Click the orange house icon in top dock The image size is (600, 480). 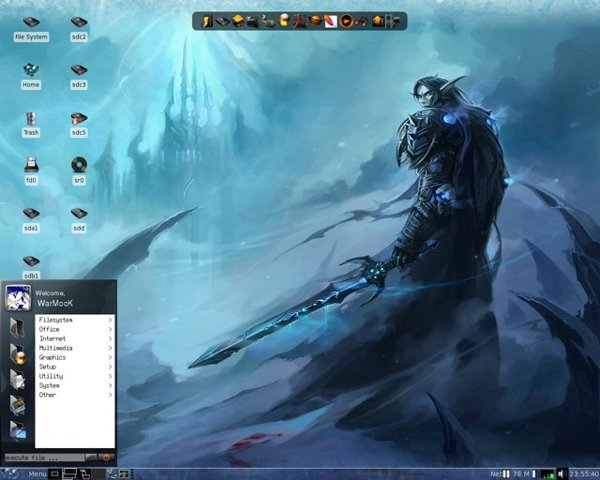click(x=378, y=21)
